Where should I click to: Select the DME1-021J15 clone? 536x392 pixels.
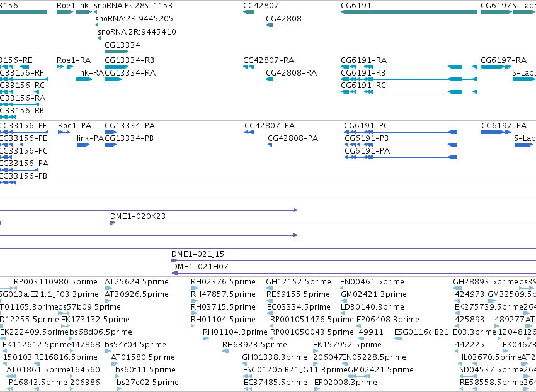click(x=353, y=261)
